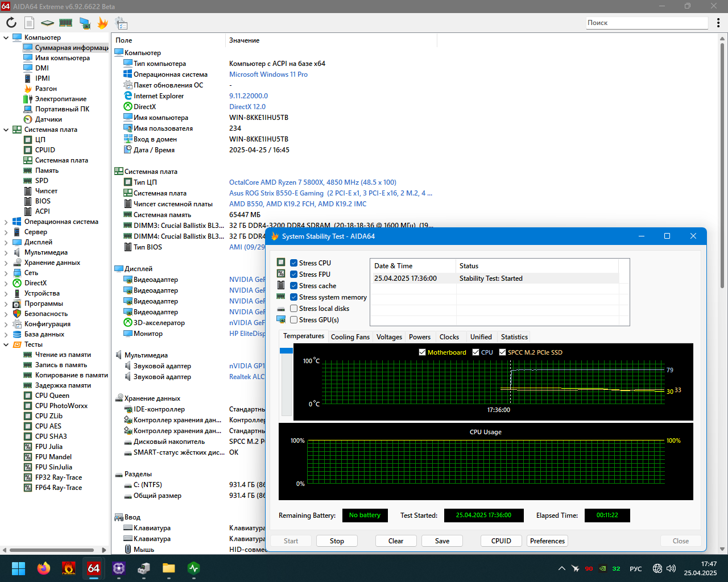This screenshot has height=582, width=728.
Task: Expand the Программы tree node
Action: (6, 304)
